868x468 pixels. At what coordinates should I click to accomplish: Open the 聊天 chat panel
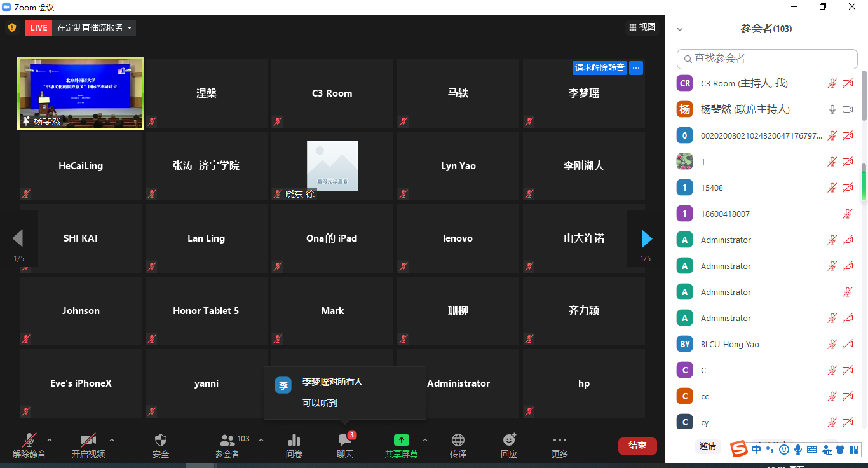coord(344,445)
